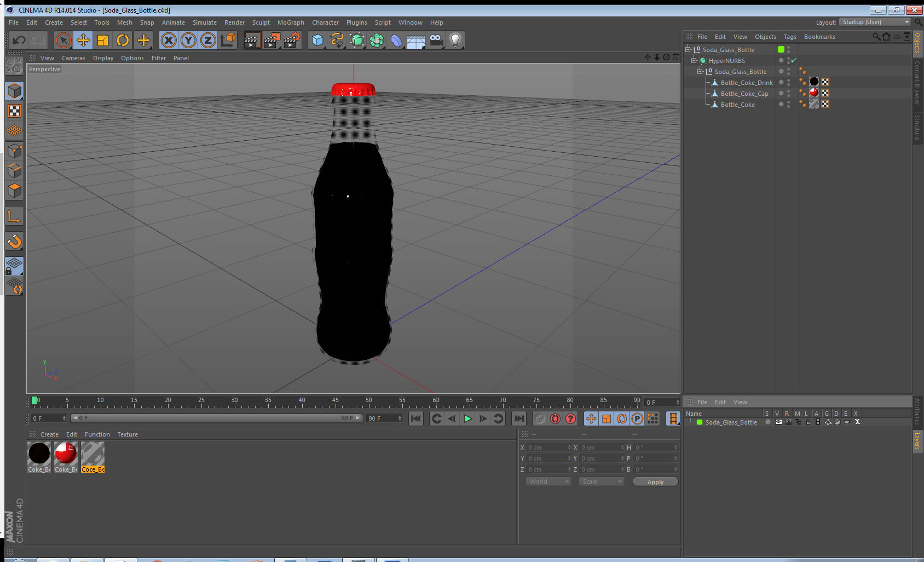This screenshot has height=562, width=924.
Task: Open Object Manager Tags menu
Action: pyautogui.click(x=789, y=37)
